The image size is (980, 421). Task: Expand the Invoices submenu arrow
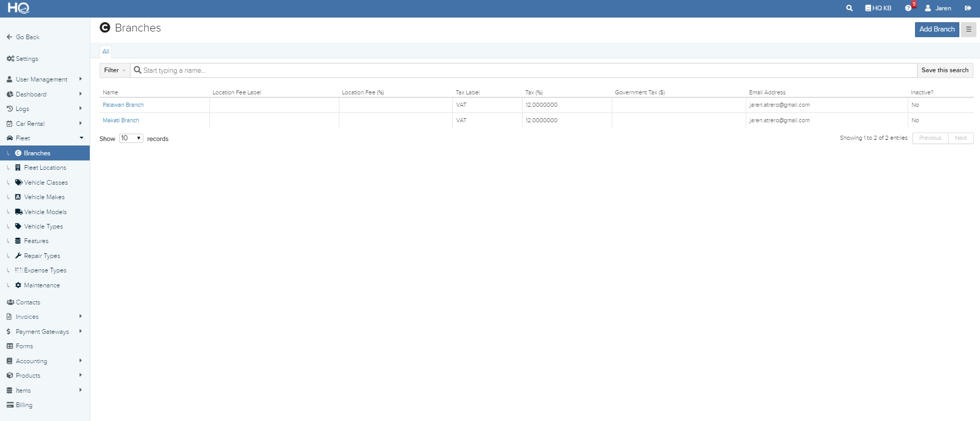[x=80, y=316]
